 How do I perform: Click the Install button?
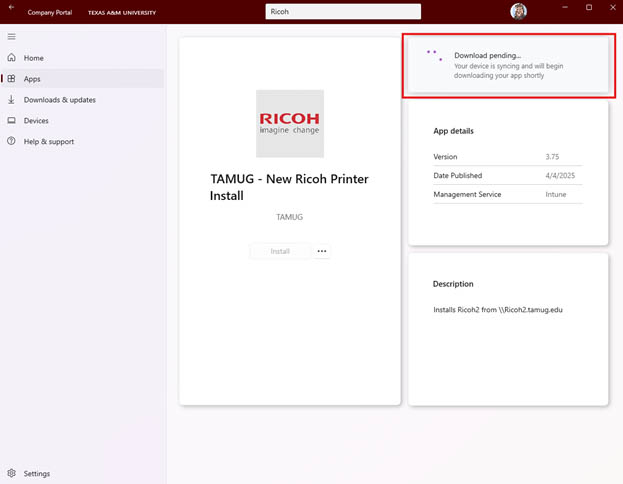click(x=280, y=251)
